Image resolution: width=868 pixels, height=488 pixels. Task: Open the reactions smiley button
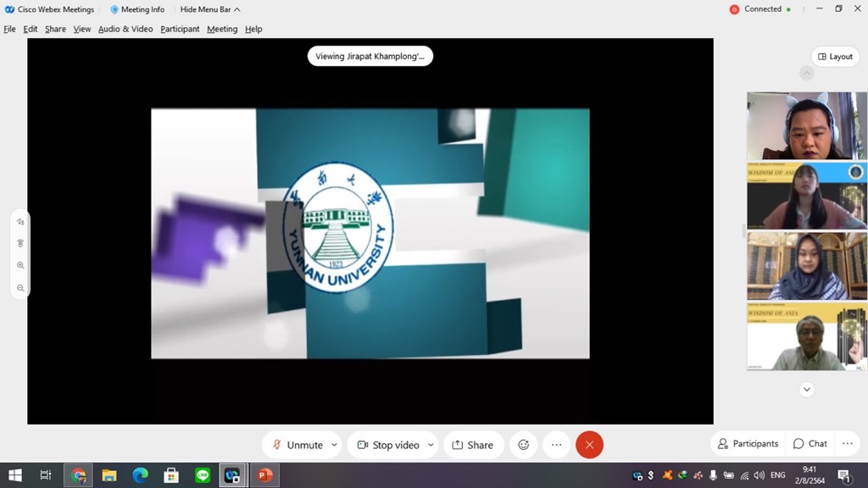click(x=523, y=445)
